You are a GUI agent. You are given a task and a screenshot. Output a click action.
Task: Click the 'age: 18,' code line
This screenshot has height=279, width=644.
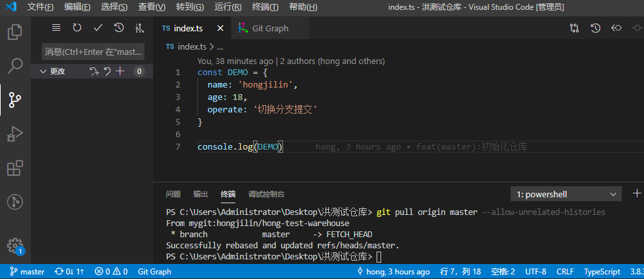pyautogui.click(x=227, y=97)
